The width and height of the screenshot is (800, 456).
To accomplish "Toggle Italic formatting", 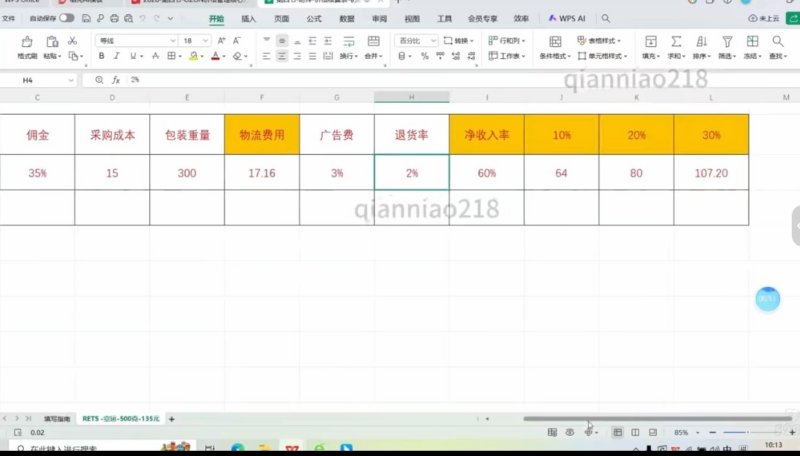I will click(x=116, y=56).
